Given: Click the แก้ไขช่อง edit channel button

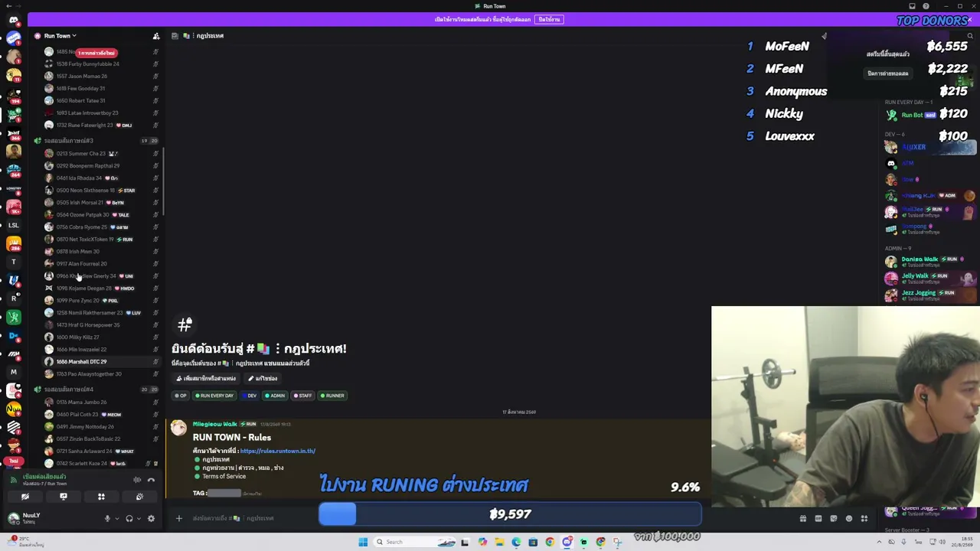Looking at the screenshot, I should coord(263,378).
